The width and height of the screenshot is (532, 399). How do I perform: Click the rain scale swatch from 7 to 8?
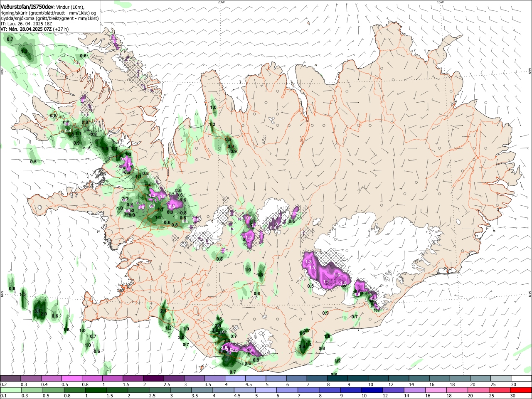point(308,390)
